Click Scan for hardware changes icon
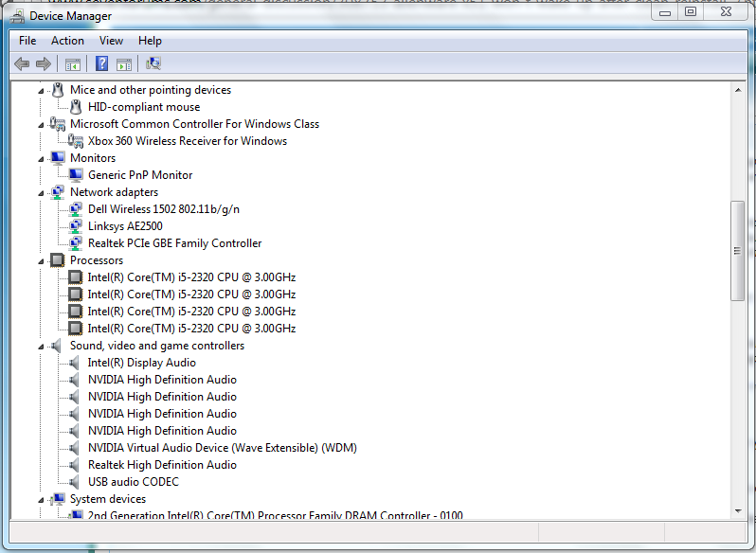This screenshot has width=756, height=553. point(153,63)
